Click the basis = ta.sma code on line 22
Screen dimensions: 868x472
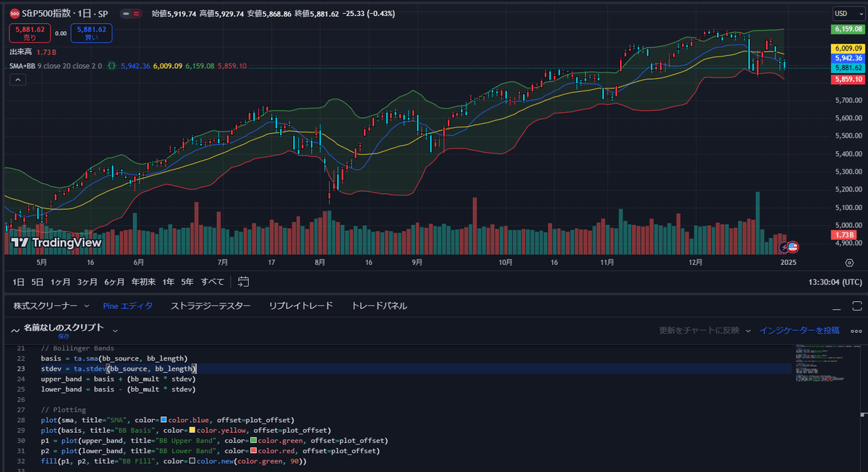click(x=69, y=358)
